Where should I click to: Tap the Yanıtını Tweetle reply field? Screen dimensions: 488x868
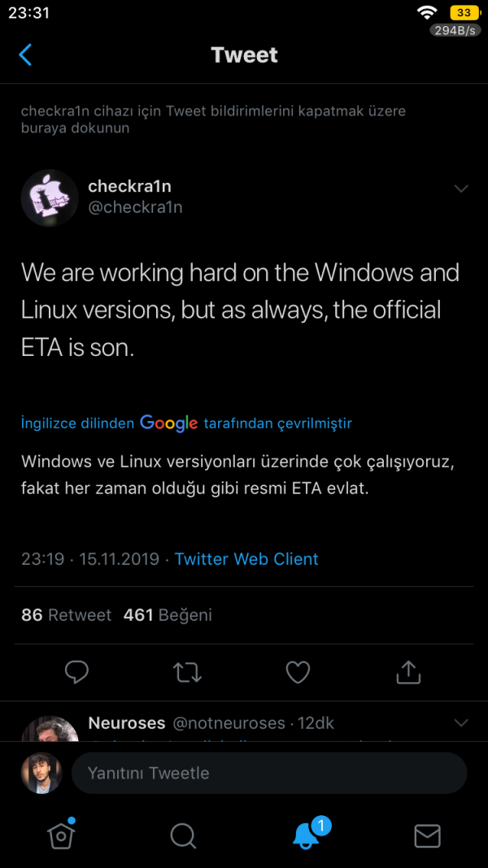click(268, 773)
